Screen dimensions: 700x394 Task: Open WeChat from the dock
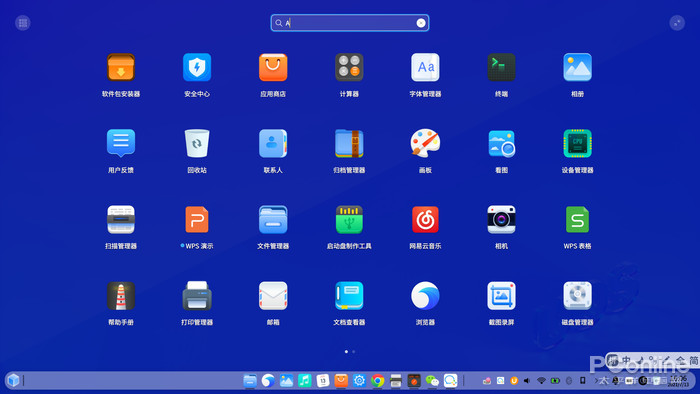pyautogui.click(x=432, y=381)
